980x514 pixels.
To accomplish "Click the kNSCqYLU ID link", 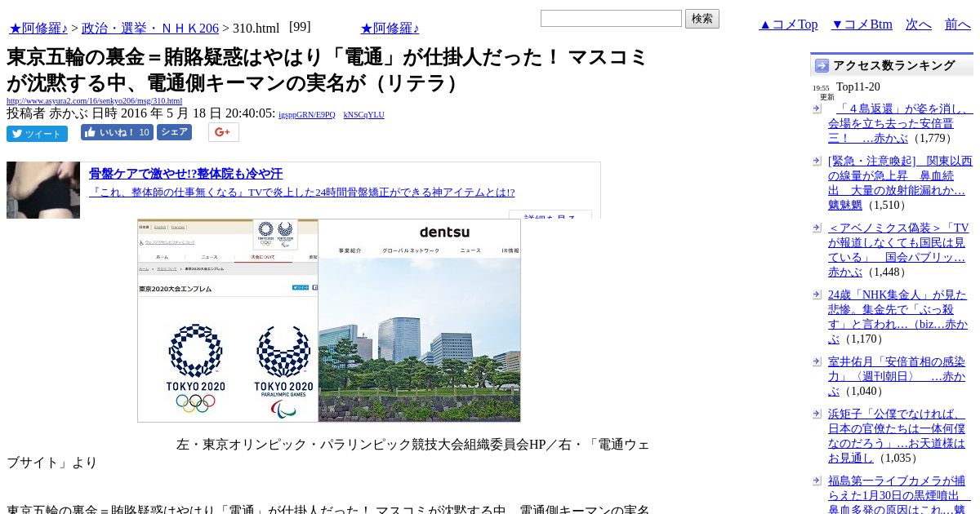I will point(364,115).
